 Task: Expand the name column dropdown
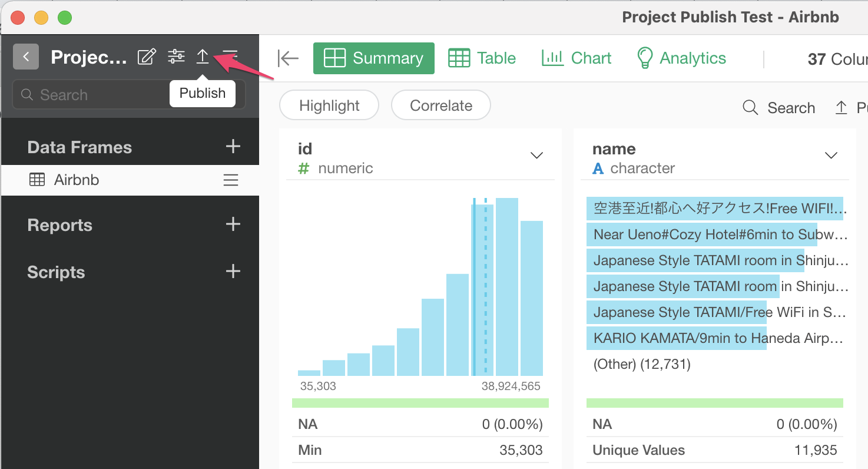pyautogui.click(x=831, y=156)
